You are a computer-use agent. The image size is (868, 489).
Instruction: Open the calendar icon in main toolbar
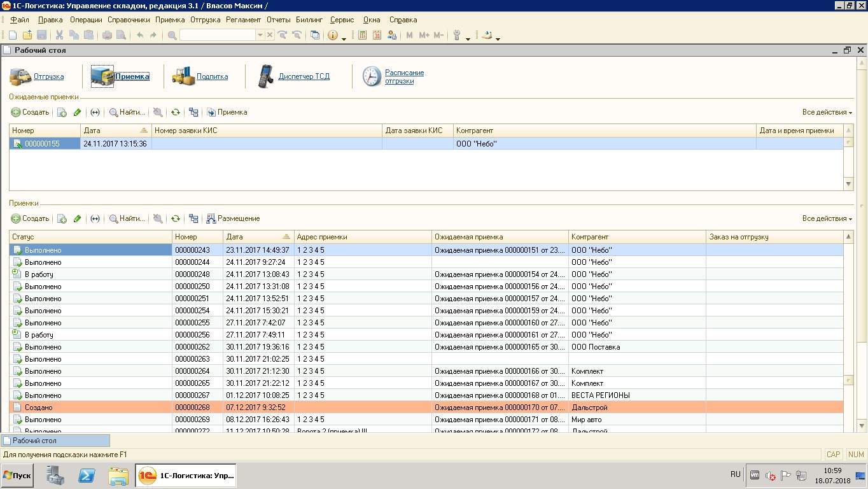(x=377, y=35)
